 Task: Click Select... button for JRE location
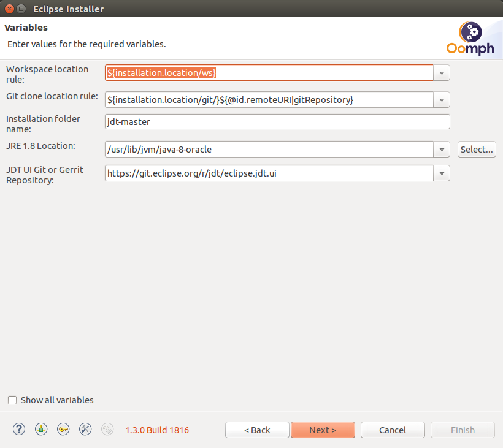pos(477,150)
